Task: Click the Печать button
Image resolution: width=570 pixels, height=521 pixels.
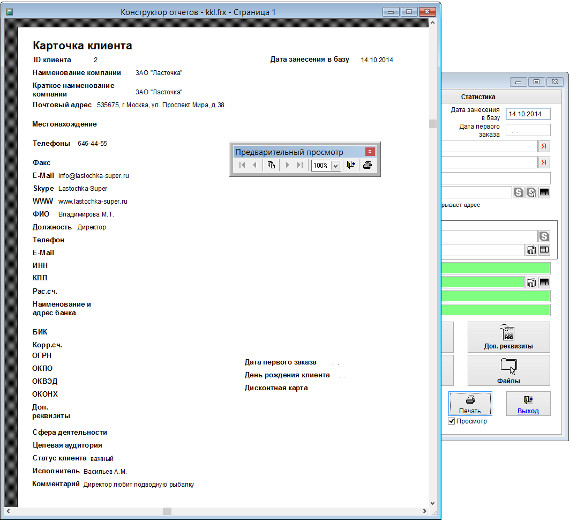Action: [470, 404]
